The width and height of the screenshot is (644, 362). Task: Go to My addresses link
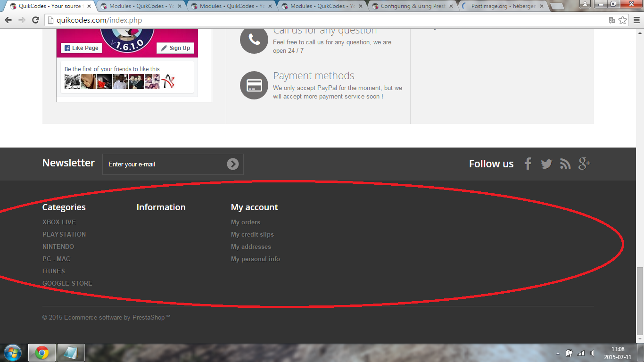[x=251, y=247]
